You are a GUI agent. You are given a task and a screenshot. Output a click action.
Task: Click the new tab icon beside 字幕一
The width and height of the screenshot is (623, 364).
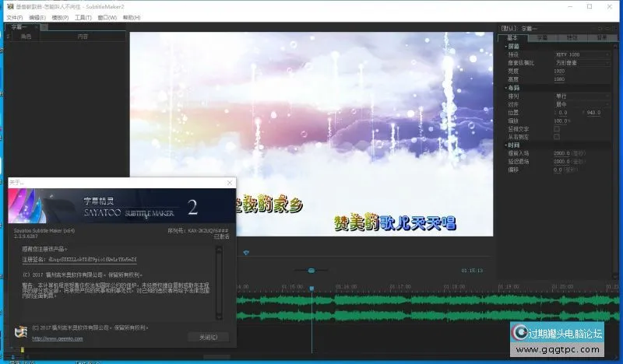pyautogui.click(x=44, y=26)
